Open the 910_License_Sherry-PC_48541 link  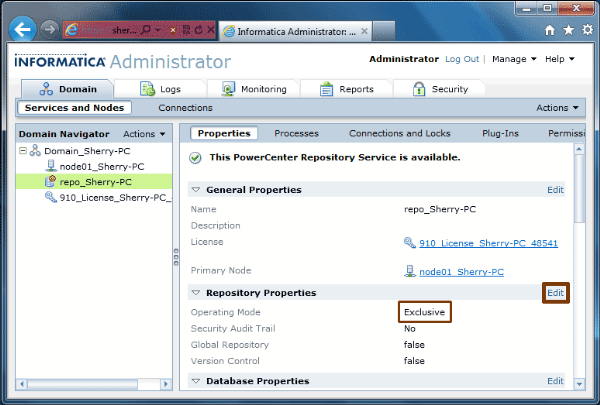pyautogui.click(x=488, y=243)
